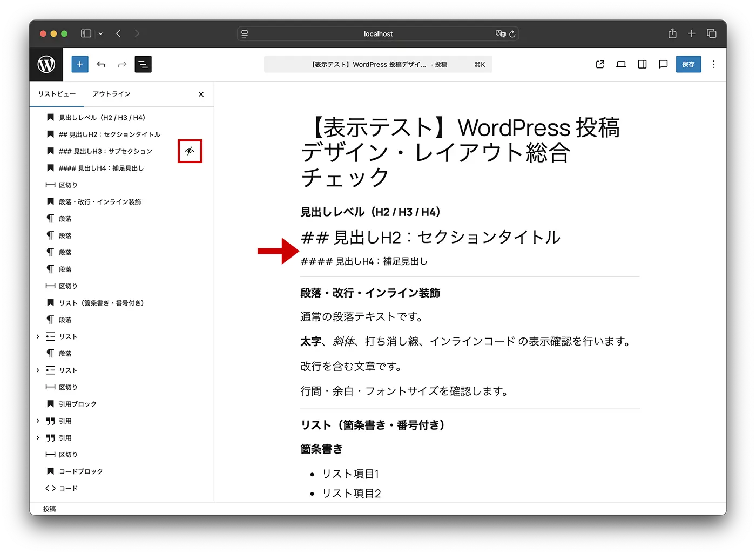The image size is (756, 554).
Task: Toggle the settings sidebar columns icon
Action: [x=642, y=64]
